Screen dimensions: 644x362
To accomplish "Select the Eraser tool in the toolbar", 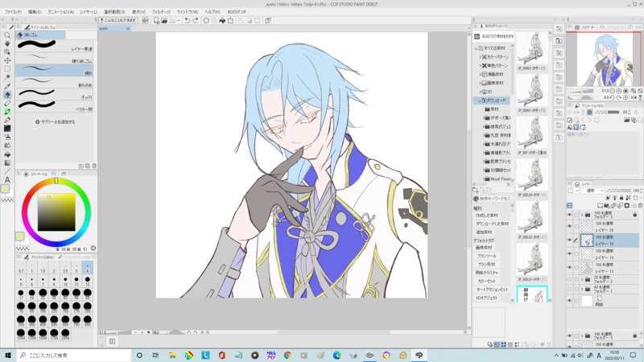I will (7, 95).
